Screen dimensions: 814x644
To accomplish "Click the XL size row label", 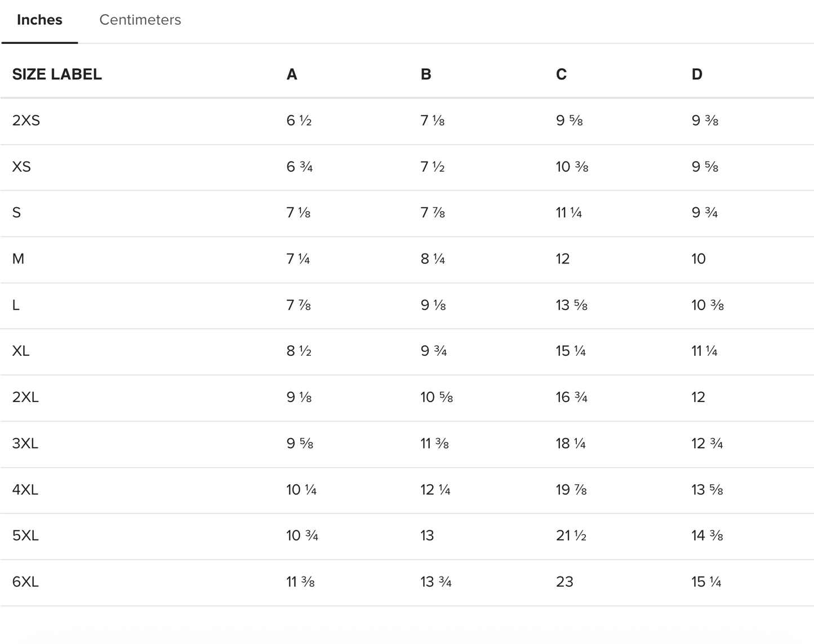I will tap(20, 351).
